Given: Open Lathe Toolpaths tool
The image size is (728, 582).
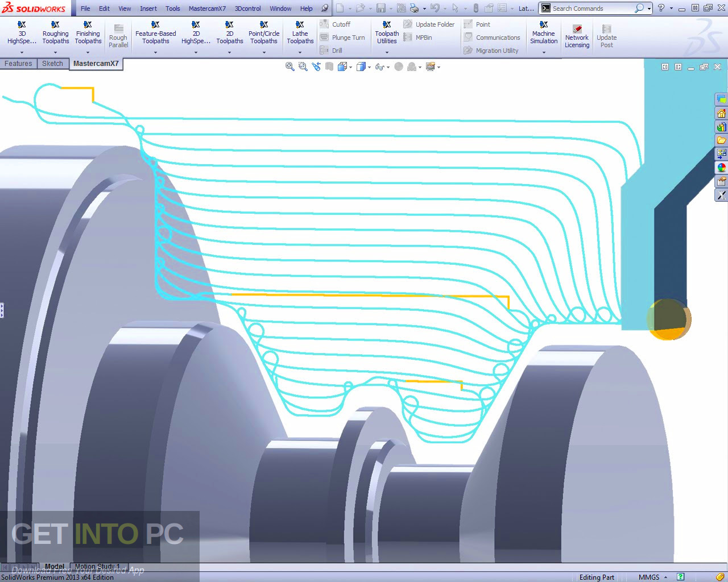Looking at the screenshot, I should (300, 32).
